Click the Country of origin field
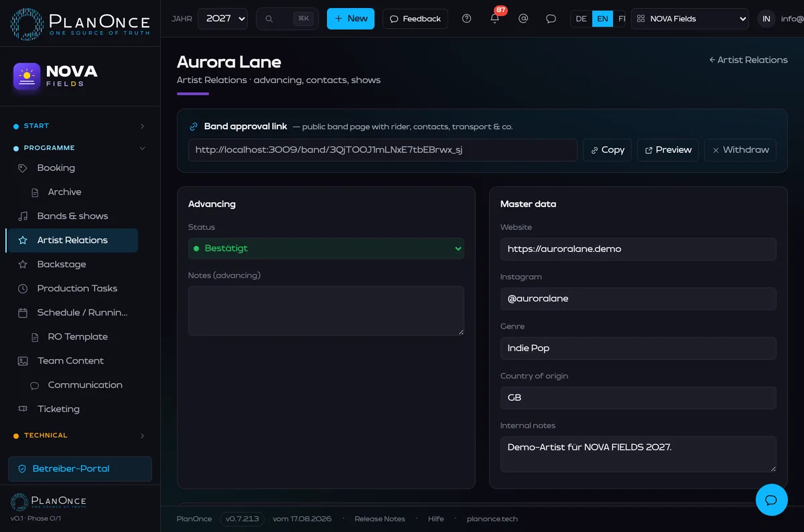This screenshot has height=532, width=804. tap(639, 398)
